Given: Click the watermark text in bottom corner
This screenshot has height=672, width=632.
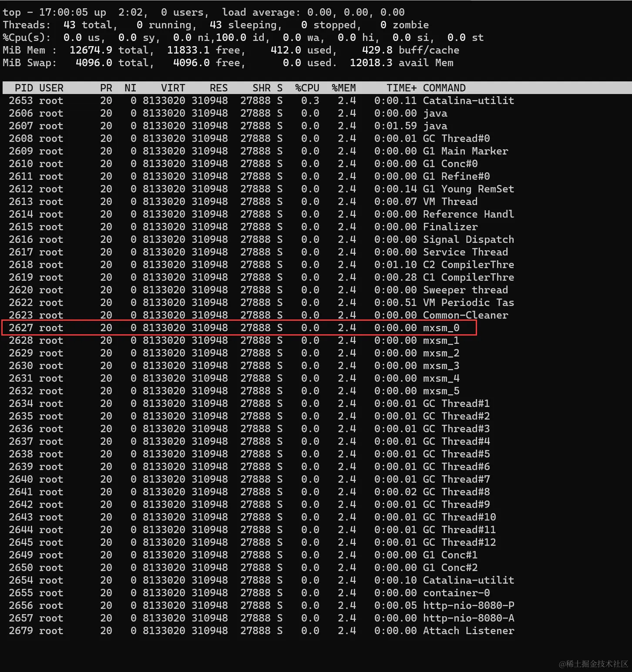Looking at the screenshot, I should point(593,664).
